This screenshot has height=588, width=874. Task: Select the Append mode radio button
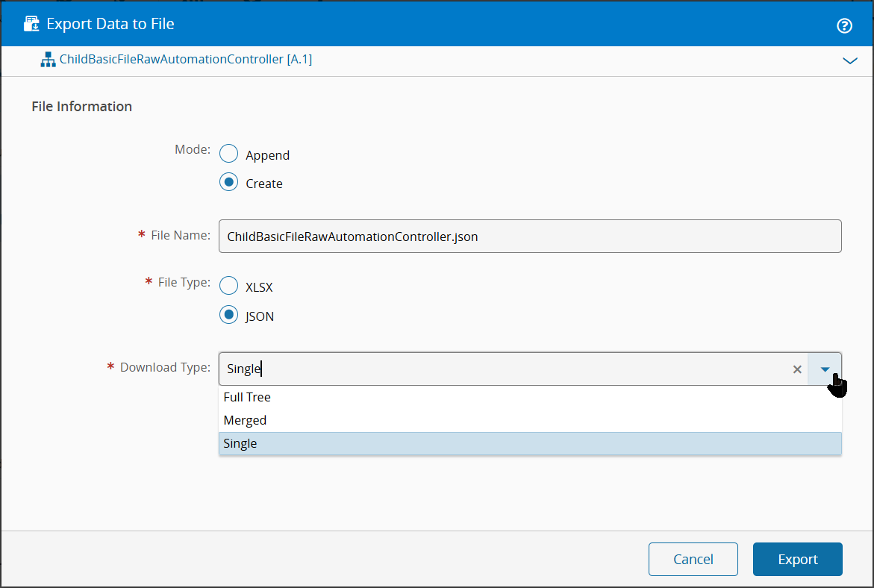coord(228,154)
